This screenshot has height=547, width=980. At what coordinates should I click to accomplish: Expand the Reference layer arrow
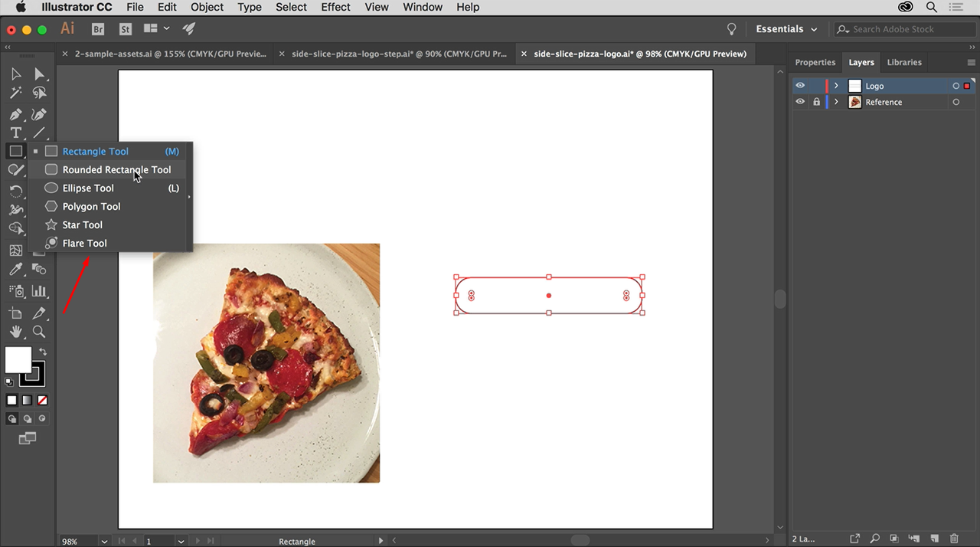point(836,102)
